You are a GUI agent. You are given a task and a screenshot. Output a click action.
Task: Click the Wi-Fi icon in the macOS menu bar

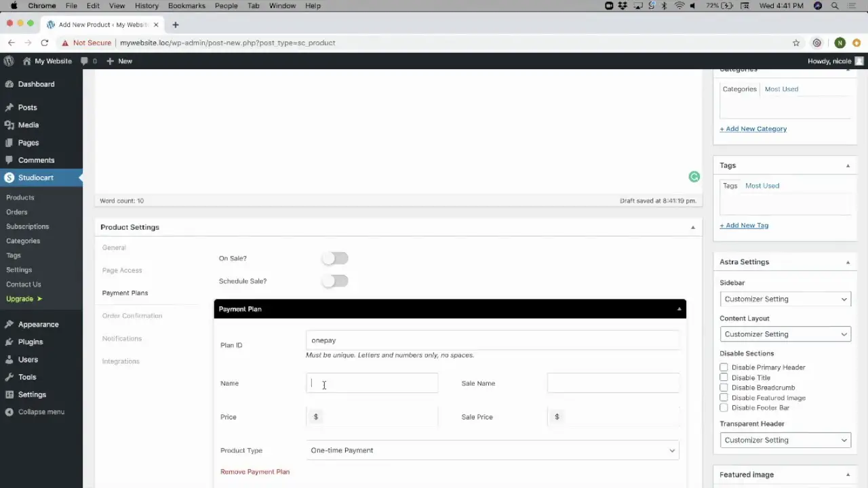point(679,5)
